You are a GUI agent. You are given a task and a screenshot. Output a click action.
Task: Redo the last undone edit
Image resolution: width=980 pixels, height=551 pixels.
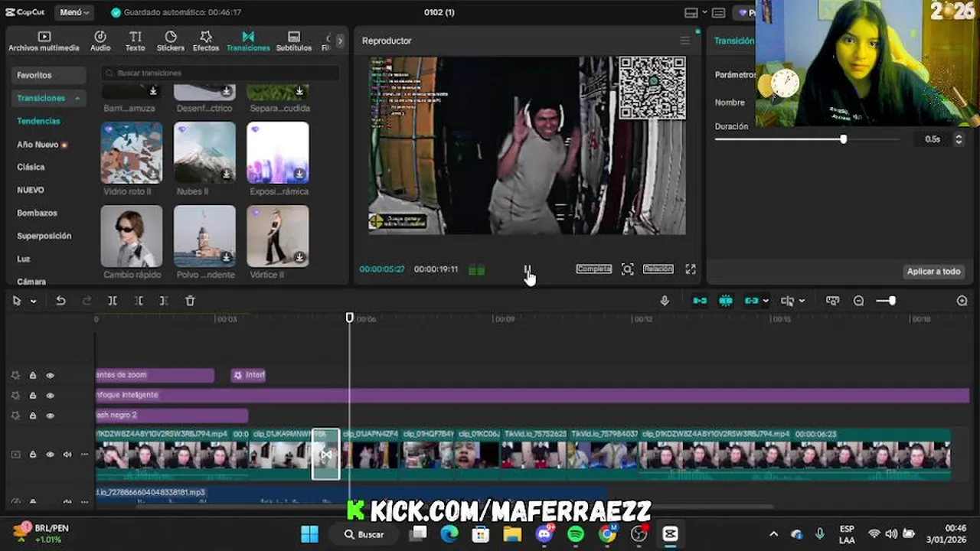click(x=87, y=301)
